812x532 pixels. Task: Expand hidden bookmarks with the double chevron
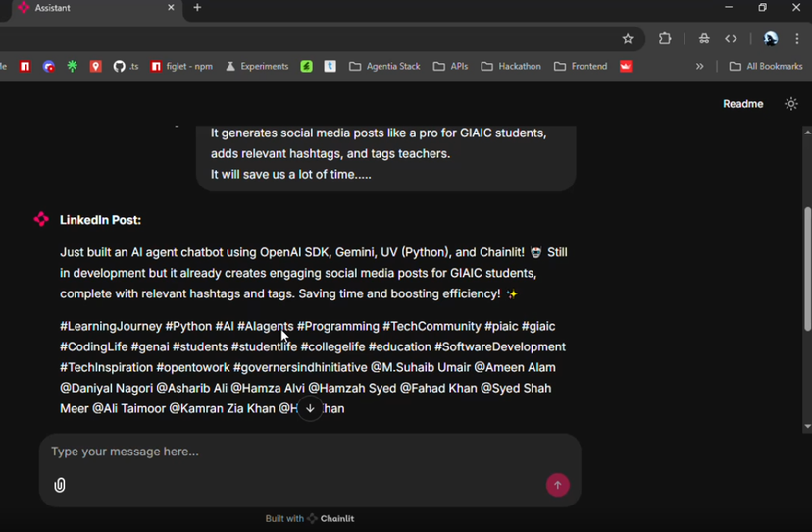(x=699, y=67)
